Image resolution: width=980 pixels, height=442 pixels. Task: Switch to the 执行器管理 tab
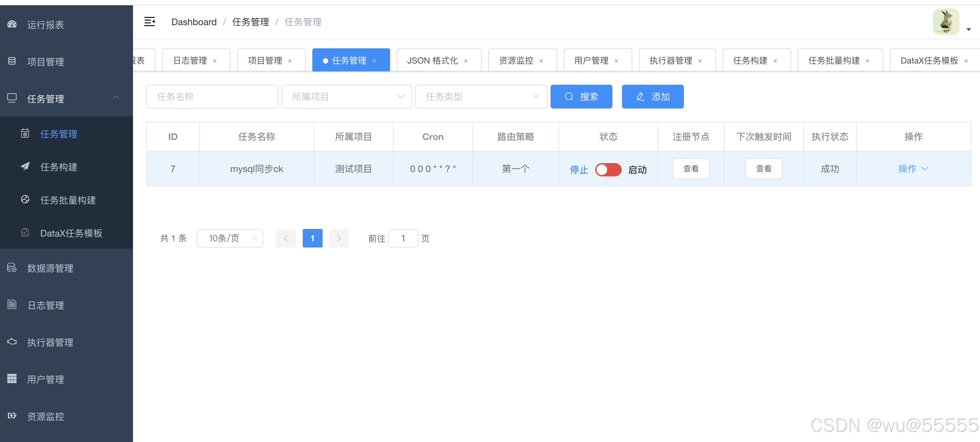pos(670,61)
